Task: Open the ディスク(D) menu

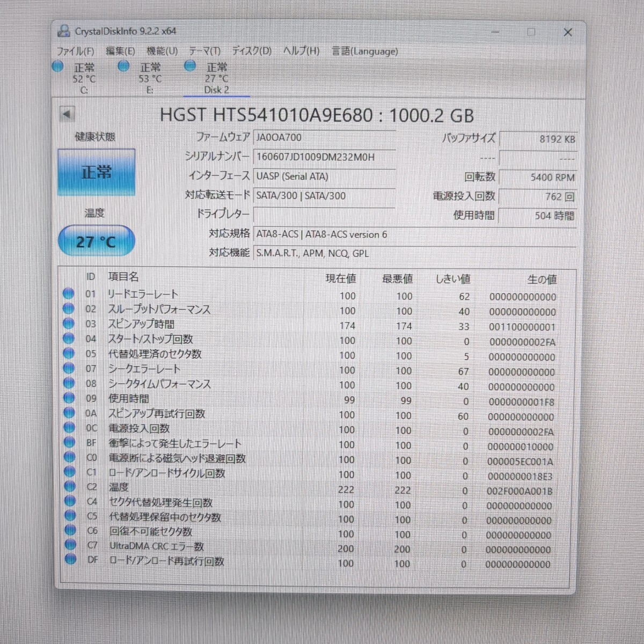Action: [252, 52]
